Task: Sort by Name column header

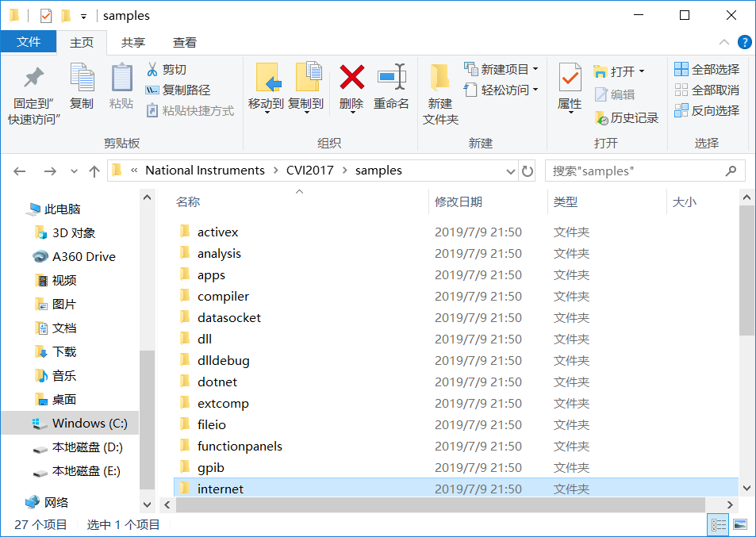Action: point(188,202)
